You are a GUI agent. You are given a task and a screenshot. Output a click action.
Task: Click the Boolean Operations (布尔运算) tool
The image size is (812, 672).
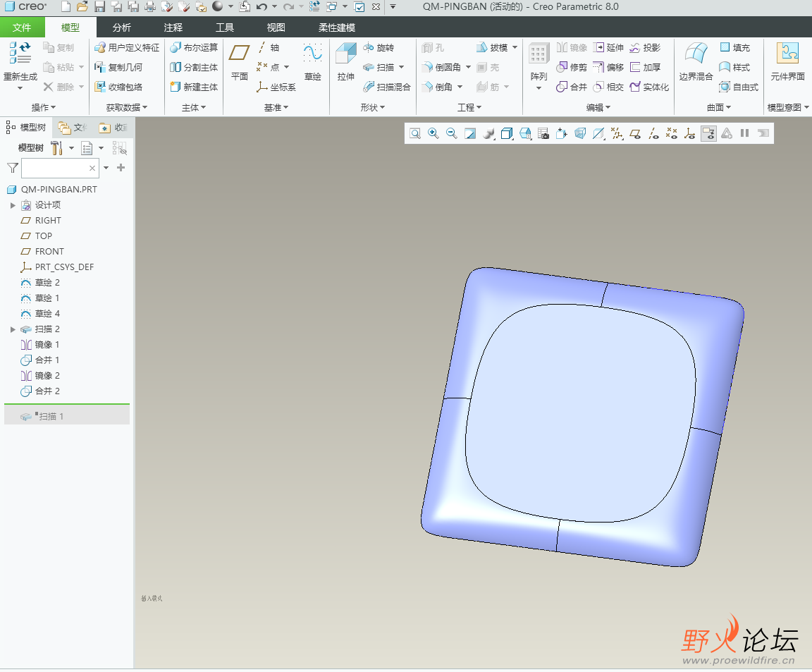tap(195, 48)
